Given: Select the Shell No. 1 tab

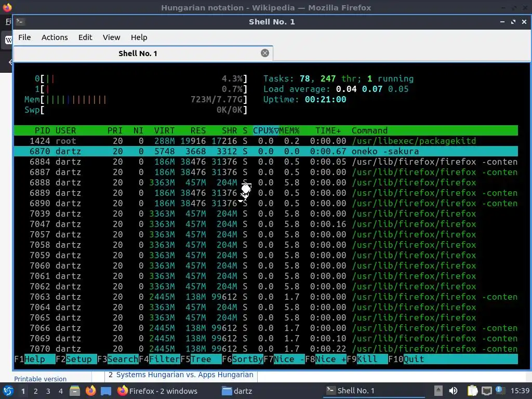Looking at the screenshot, I should pyautogui.click(x=143, y=54).
